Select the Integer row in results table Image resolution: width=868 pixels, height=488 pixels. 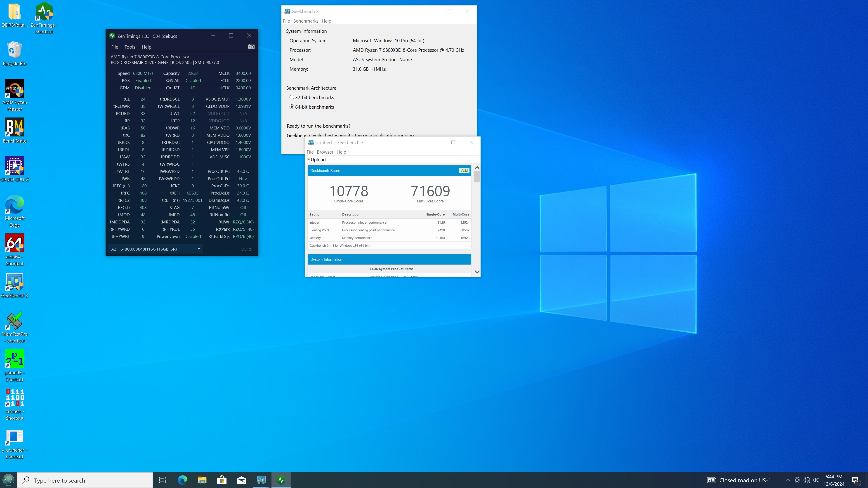[389, 223]
